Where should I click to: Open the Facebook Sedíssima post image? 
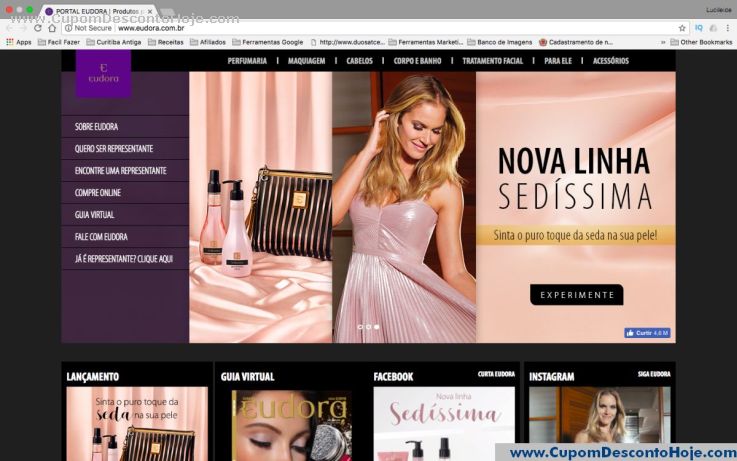[x=444, y=424]
